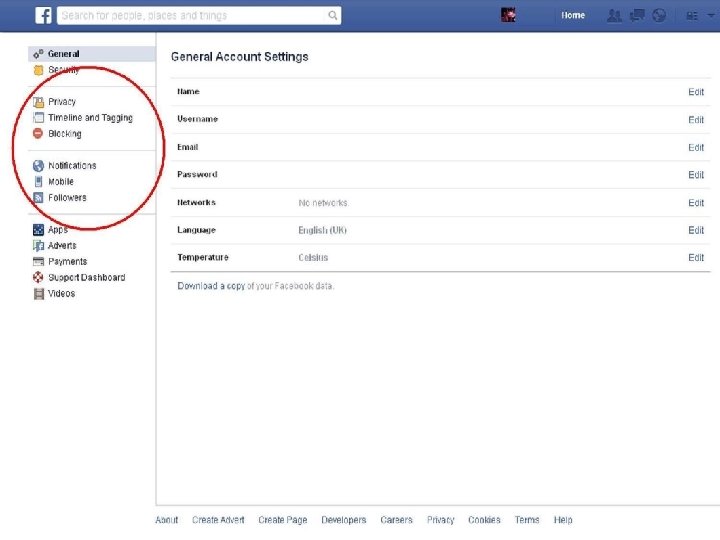
Task: Edit the Email setting
Action: [696, 147]
